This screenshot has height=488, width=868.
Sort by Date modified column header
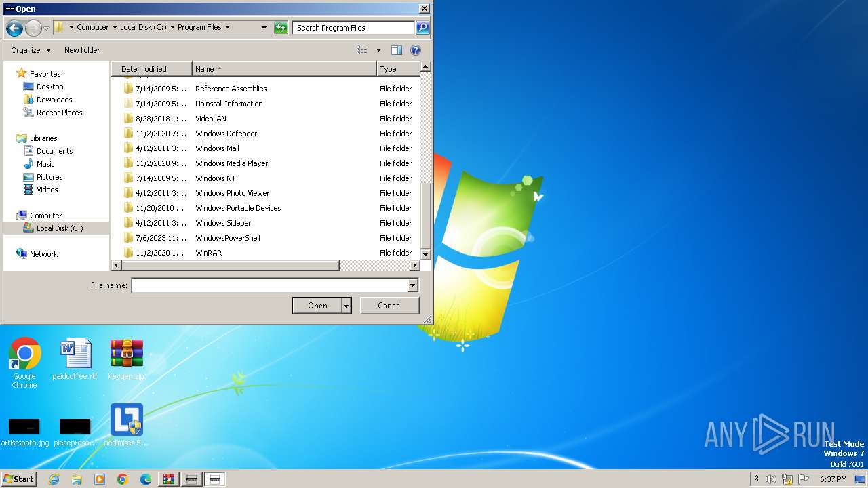pos(152,69)
